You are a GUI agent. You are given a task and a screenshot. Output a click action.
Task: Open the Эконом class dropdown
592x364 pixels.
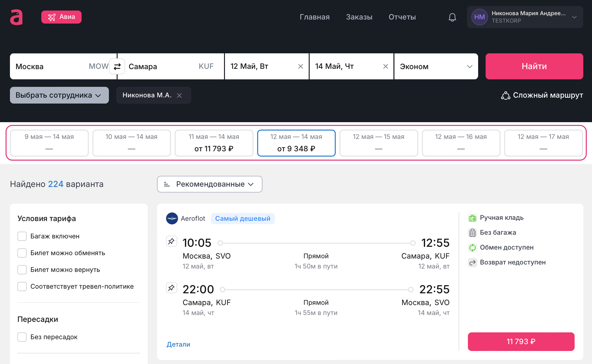tap(436, 66)
